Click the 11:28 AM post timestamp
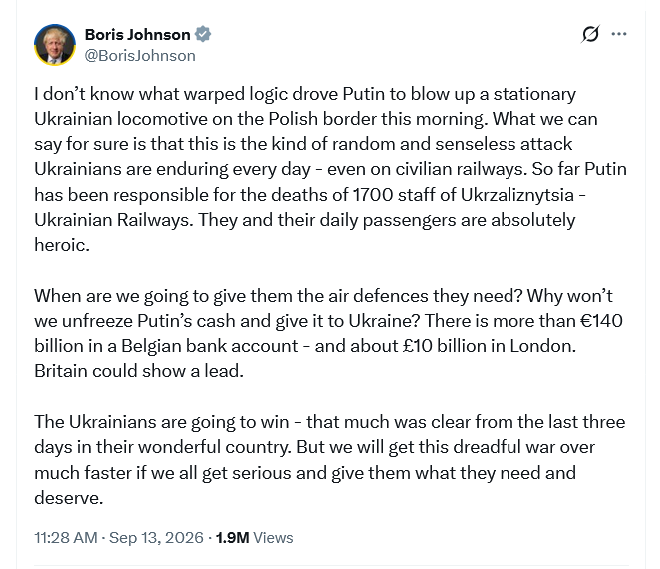This screenshot has width=660, height=569. point(66,537)
